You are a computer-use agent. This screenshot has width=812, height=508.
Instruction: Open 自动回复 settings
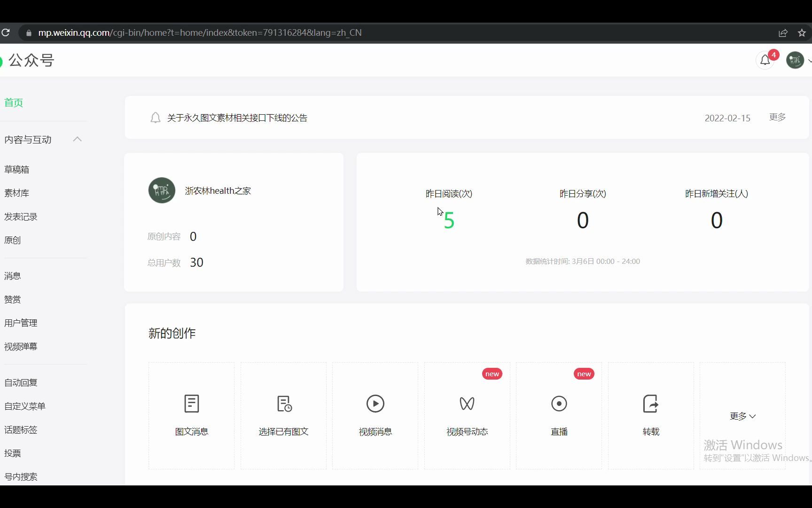coord(20,382)
